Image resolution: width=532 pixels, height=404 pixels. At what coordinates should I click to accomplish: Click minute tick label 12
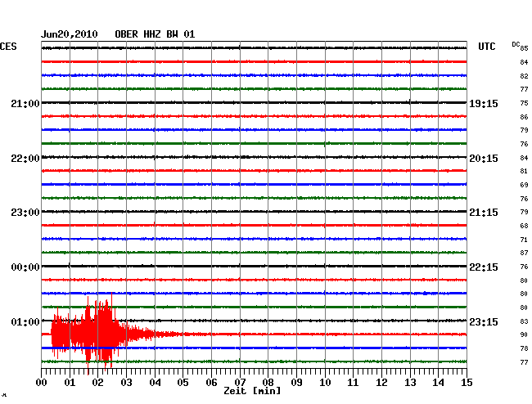pyautogui.click(x=381, y=382)
